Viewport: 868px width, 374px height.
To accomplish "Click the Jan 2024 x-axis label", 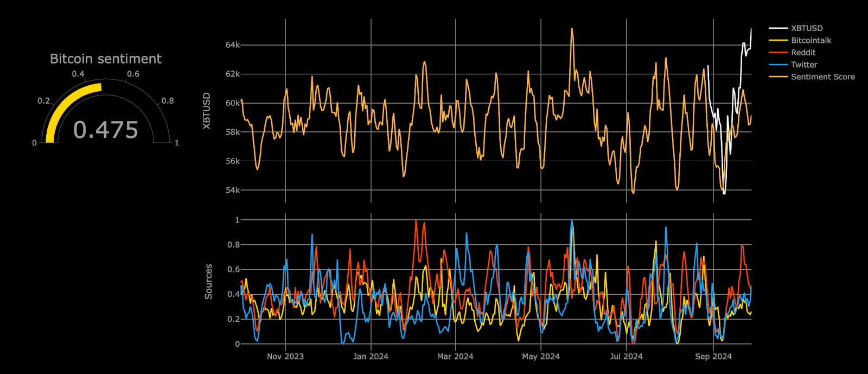I will (371, 357).
